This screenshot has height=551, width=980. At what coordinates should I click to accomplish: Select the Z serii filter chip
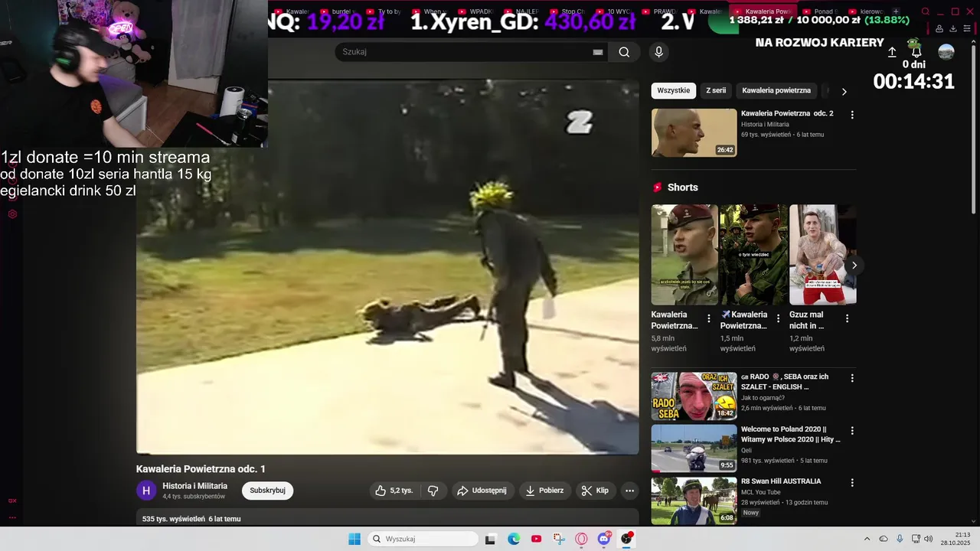(x=716, y=90)
